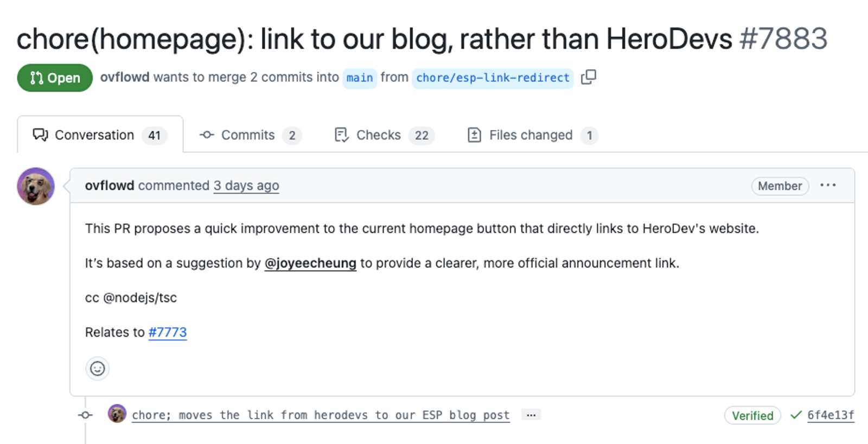This screenshot has height=444, width=868.
Task: Open the @joyeecheung mention link
Action: coord(310,263)
